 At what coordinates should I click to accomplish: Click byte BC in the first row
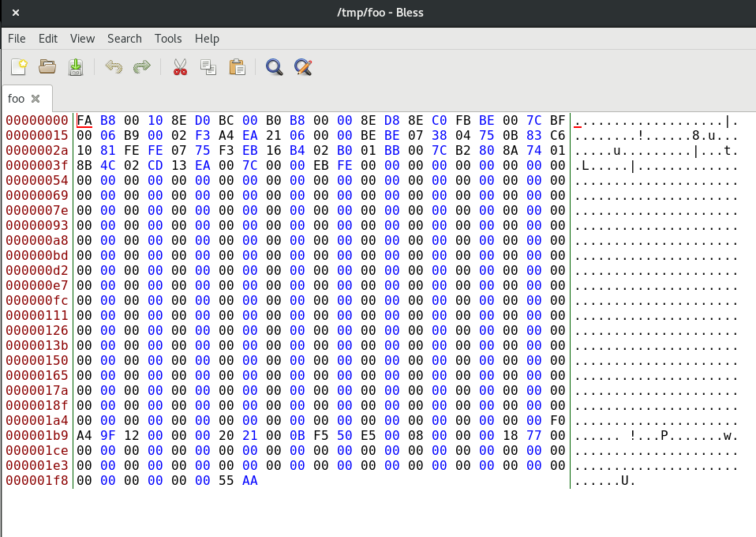point(226,120)
